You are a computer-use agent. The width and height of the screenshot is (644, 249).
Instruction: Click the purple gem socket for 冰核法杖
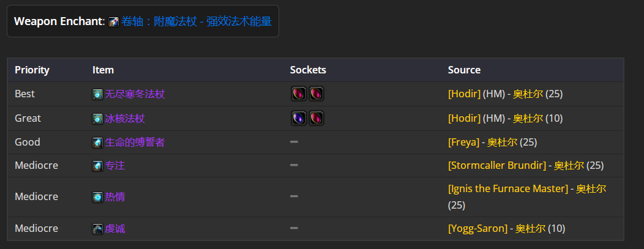pos(299,119)
